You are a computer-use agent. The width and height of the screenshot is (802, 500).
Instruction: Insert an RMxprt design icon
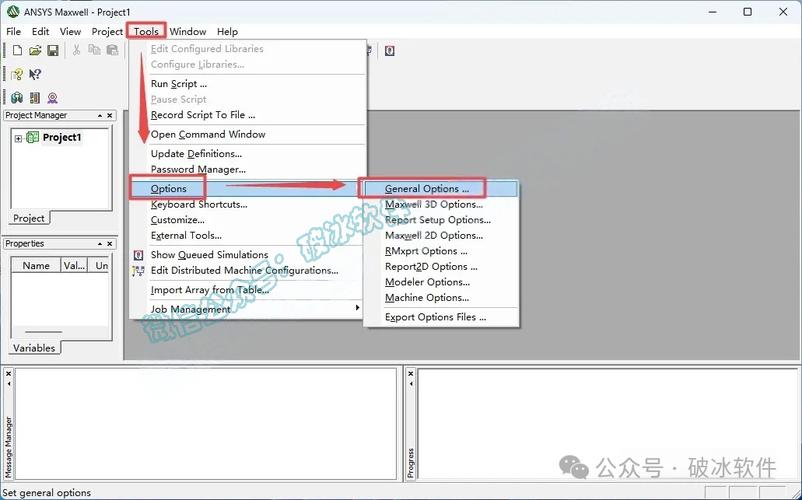tap(52, 98)
